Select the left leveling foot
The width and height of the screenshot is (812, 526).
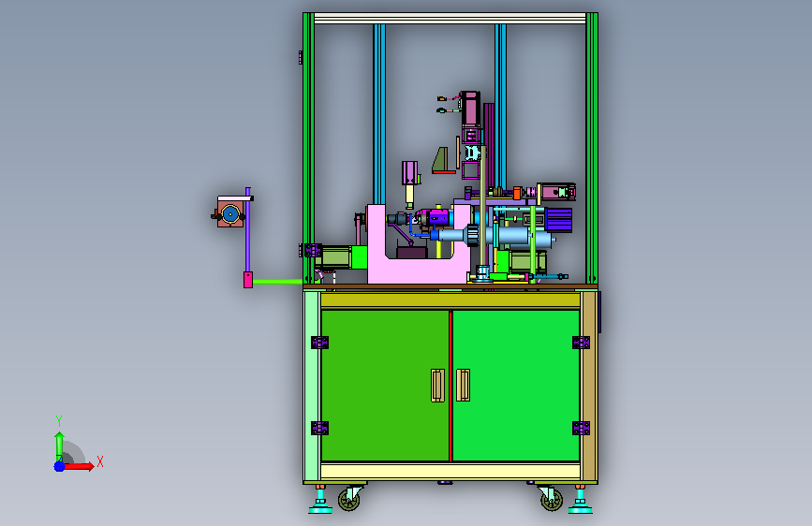[x=320, y=500]
